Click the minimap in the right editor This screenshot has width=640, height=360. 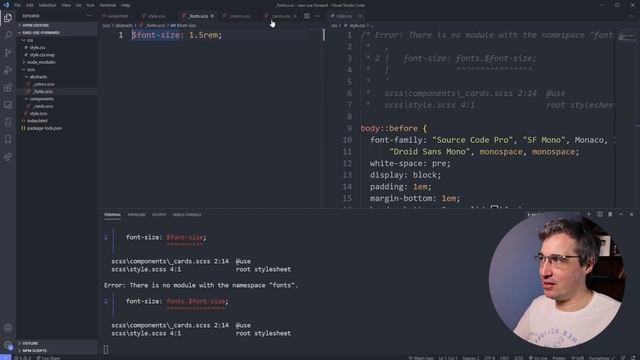(x=627, y=37)
